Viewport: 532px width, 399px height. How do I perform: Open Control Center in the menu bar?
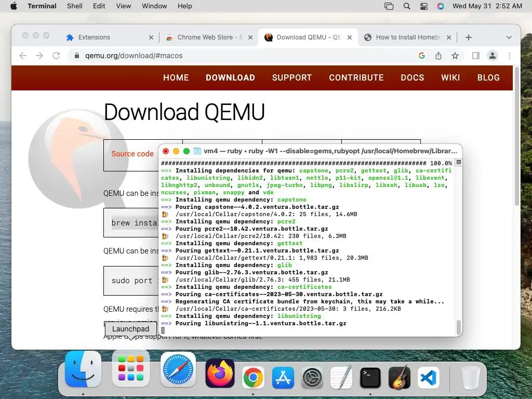point(424,6)
